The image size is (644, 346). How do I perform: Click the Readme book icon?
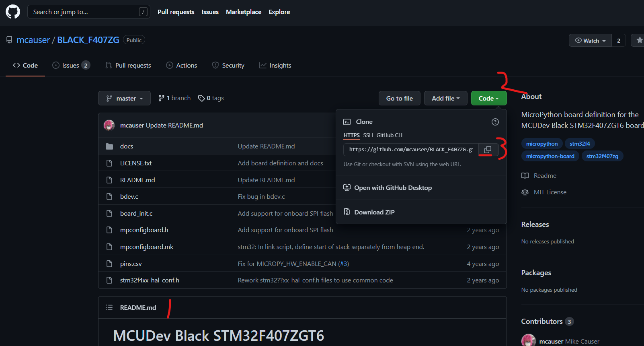click(525, 176)
